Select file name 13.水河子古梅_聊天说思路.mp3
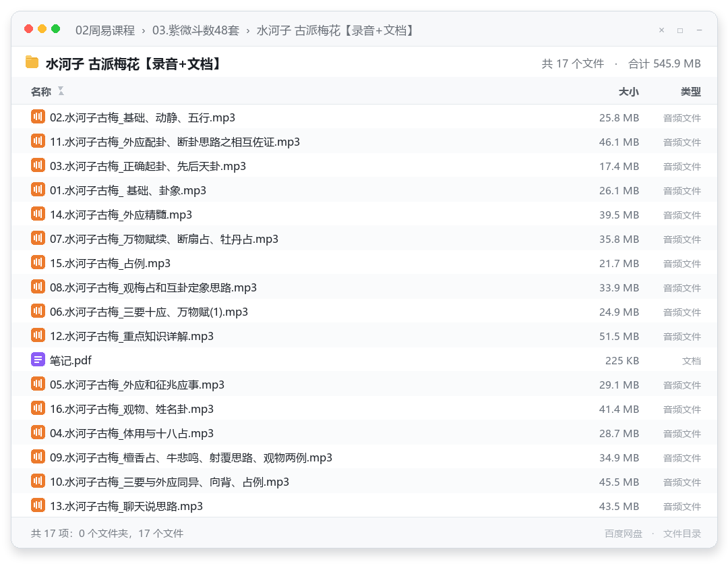This screenshot has height=564, width=728. (126, 506)
